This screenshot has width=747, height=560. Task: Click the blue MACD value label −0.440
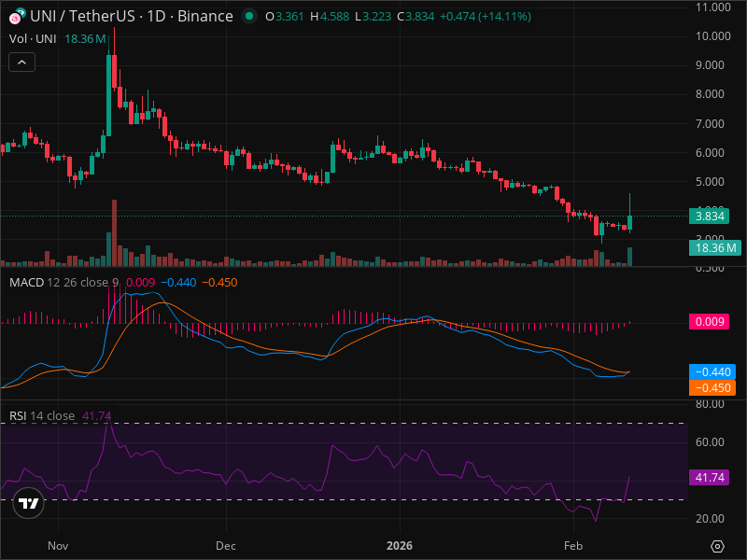click(x=712, y=371)
